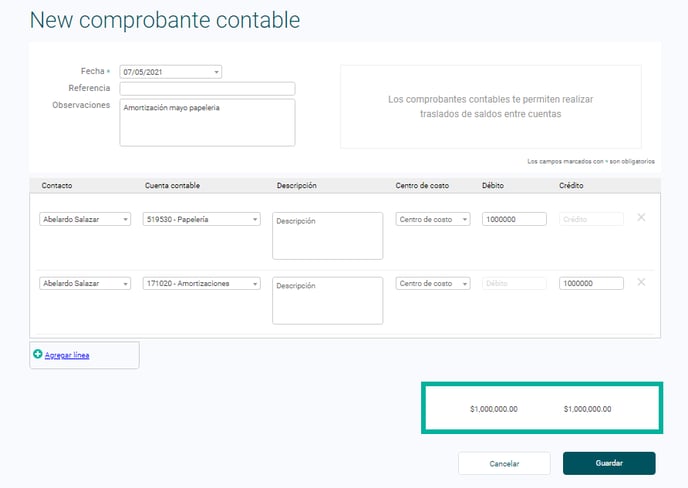Open contact dropdown in the Papelería row

pos(85,219)
